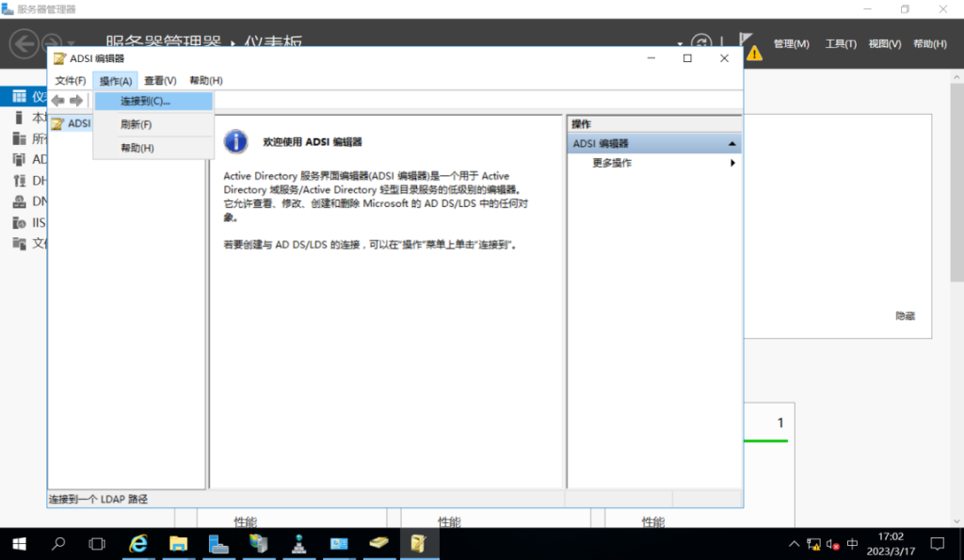This screenshot has height=560, width=964.
Task: Show hidden tray icons chevron
Action: click(x=794, y=544)
